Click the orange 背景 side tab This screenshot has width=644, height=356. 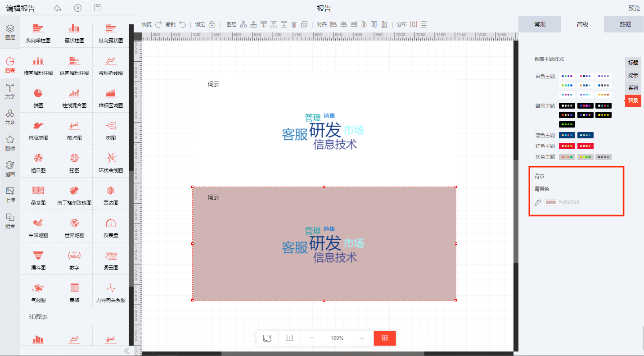[x=633, y=100]
